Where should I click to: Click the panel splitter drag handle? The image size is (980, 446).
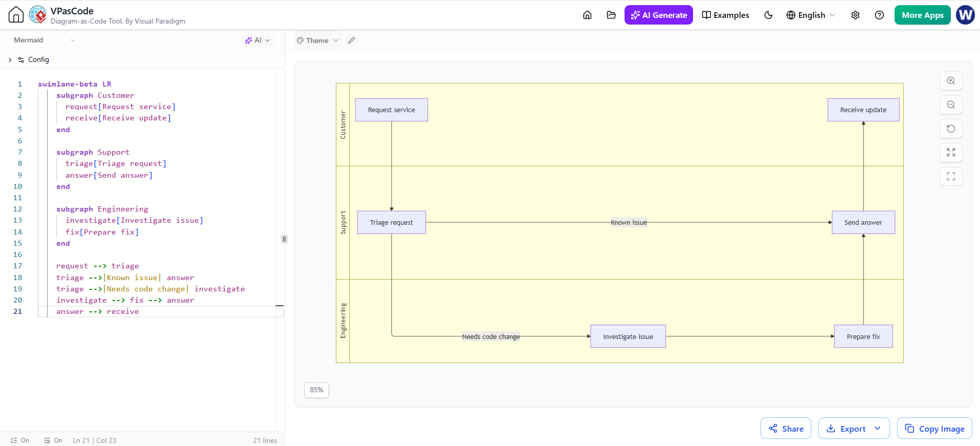point(284,239)
